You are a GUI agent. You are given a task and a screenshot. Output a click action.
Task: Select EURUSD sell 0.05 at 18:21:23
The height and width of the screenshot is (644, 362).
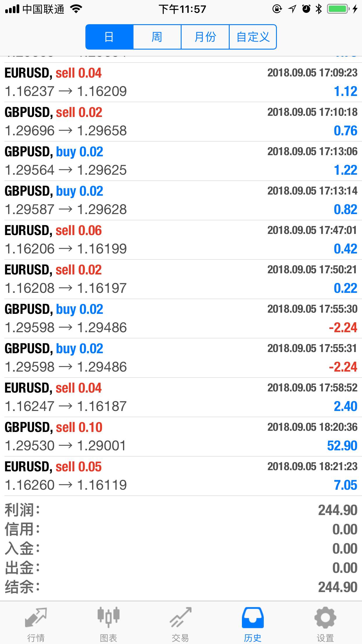pyautogui.click(x=181, y=476)
